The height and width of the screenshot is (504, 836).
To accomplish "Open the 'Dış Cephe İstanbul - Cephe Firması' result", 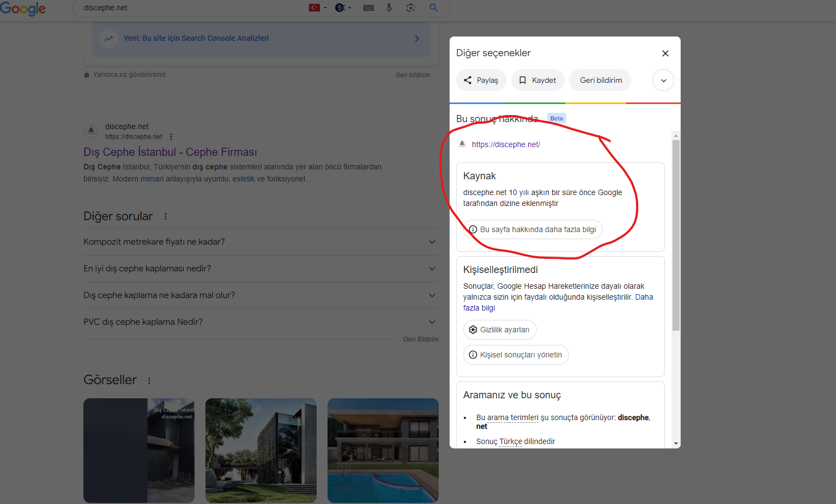I will (x=170, y=152).
